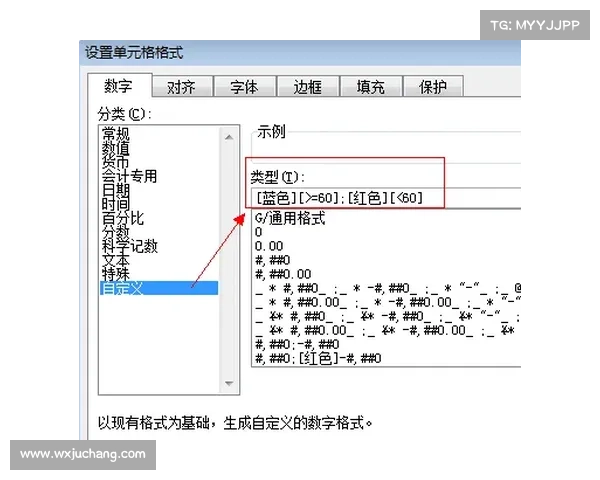
Task: Click the 数字 tab
Action: pos(119,87)
